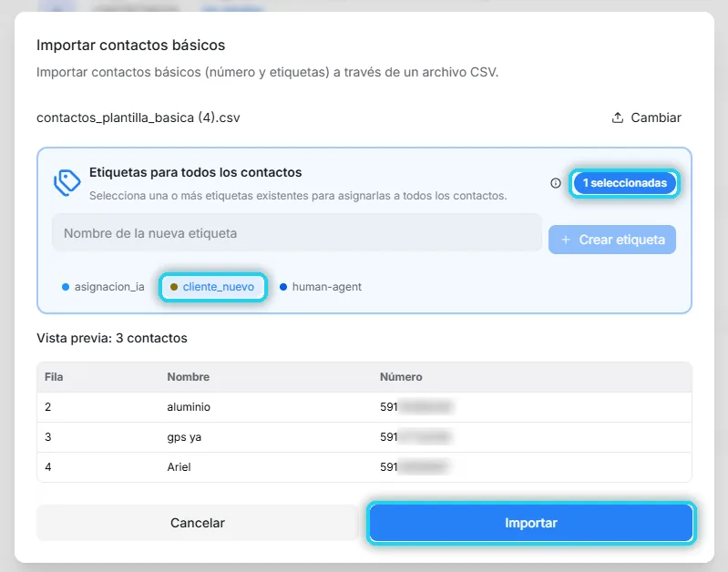Click the tags icon beside Etiquetas heading
The width and height of the screenshot is (728, 572).
[x=67, y=182]
